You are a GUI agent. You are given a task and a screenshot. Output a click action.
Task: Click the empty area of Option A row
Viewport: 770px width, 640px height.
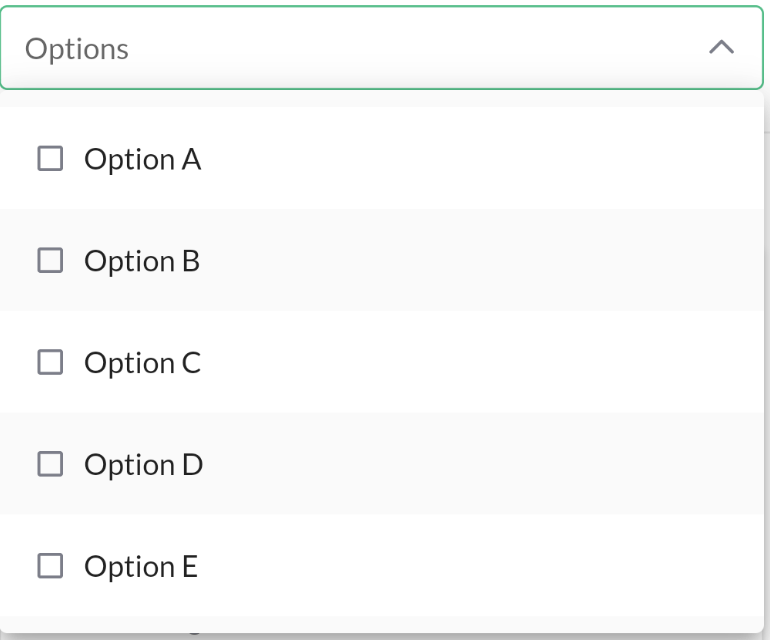tap(481, 158)
